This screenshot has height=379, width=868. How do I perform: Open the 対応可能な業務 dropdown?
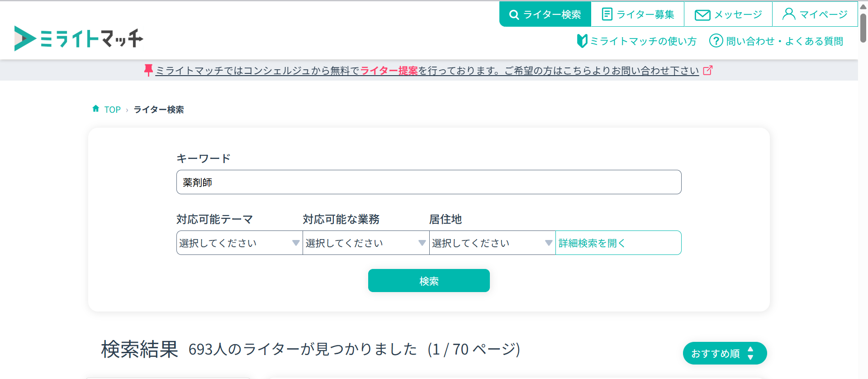tap(365, 243)
